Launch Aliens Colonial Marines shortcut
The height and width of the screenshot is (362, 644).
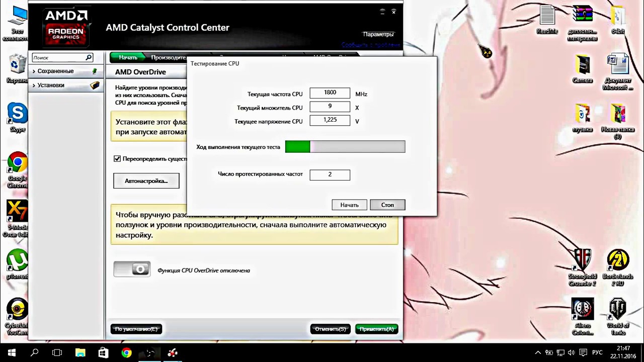[582, 316]
